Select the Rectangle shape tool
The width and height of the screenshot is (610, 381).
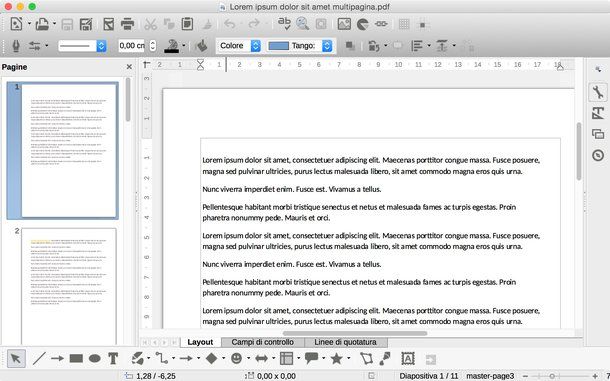pos(76,358)
